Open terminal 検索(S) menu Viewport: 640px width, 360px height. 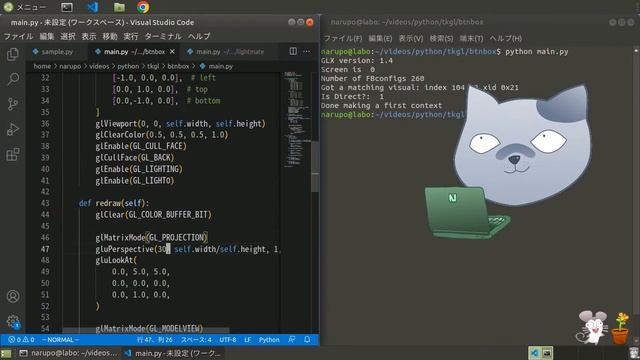(x=441, y=38)
